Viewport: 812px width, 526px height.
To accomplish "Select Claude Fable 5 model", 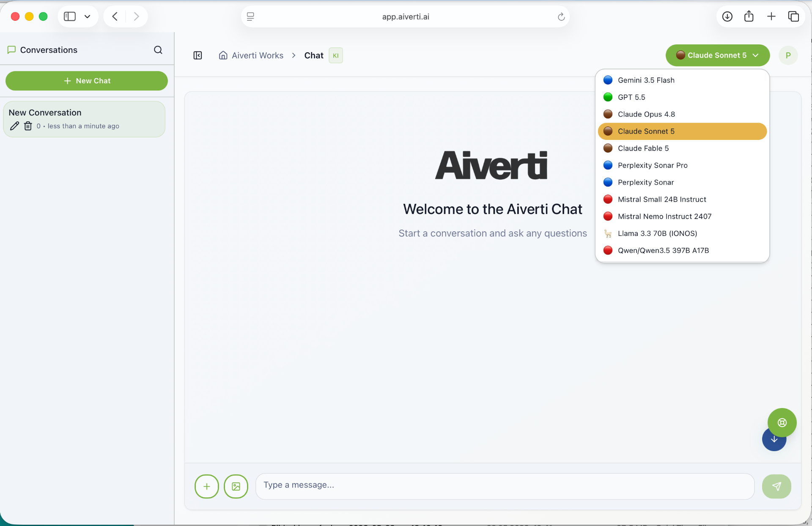I will coord(682,148).
